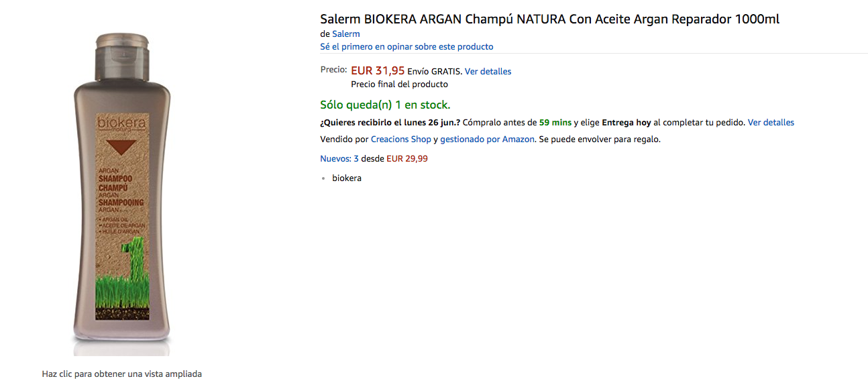Click the product title 'Salerm BIOKERA ARGAN Champú'
The height and width of the screenshot is (389, 868).
click(x=549, y=19)
